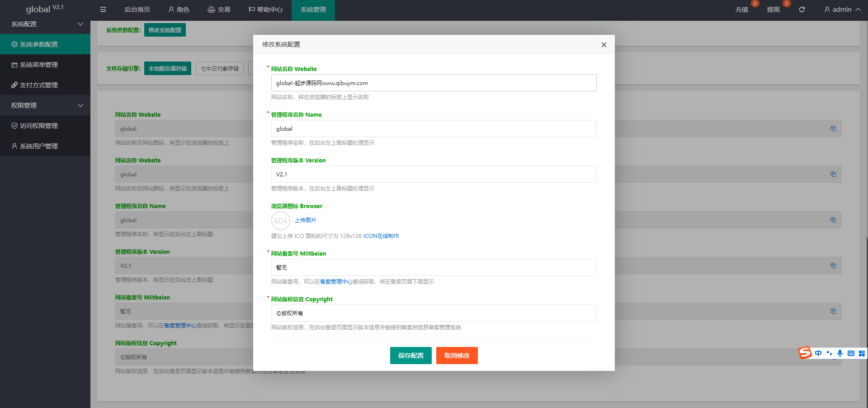
Task: Collapse the 系统配置 sidebar group
Action: tap(45, 24)
